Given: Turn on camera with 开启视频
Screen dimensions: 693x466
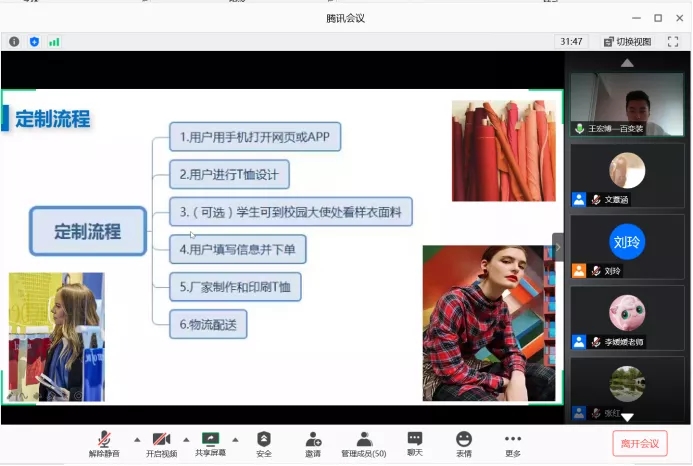Looking at the screenshot, I should (x=161, y=444).
